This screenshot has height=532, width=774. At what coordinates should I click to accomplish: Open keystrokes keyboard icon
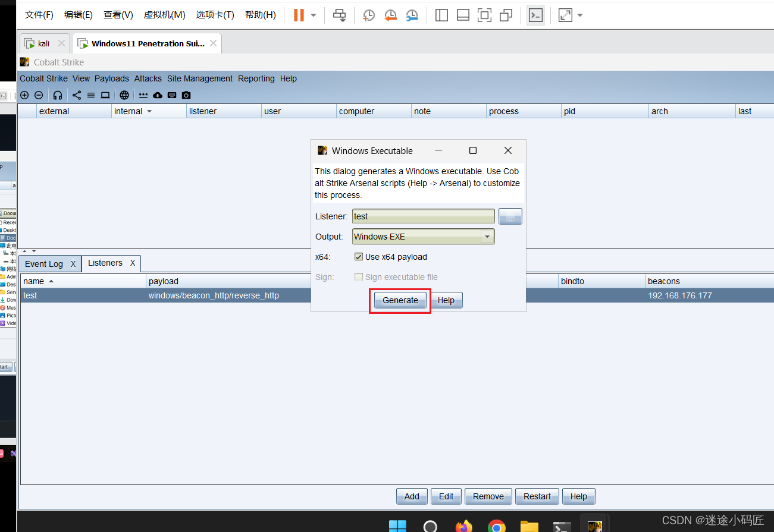(172, 95)
